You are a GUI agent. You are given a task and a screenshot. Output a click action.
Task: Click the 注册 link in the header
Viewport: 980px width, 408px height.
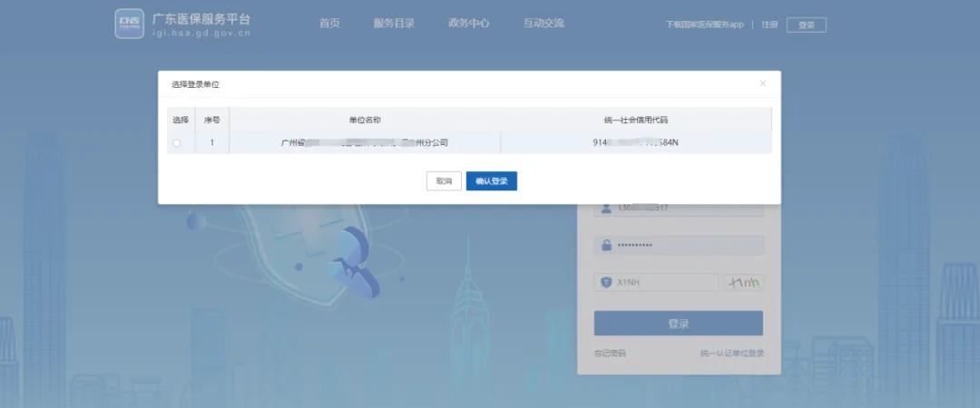(769, 25)
